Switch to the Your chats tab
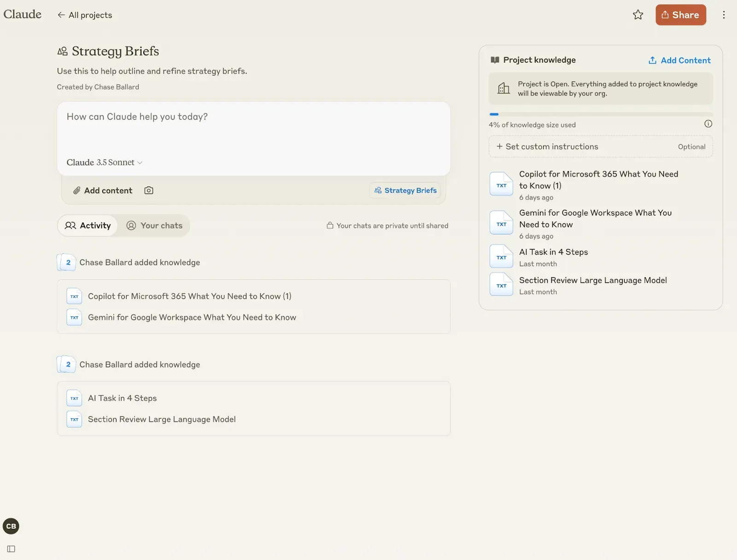 [x=154, y=226]
